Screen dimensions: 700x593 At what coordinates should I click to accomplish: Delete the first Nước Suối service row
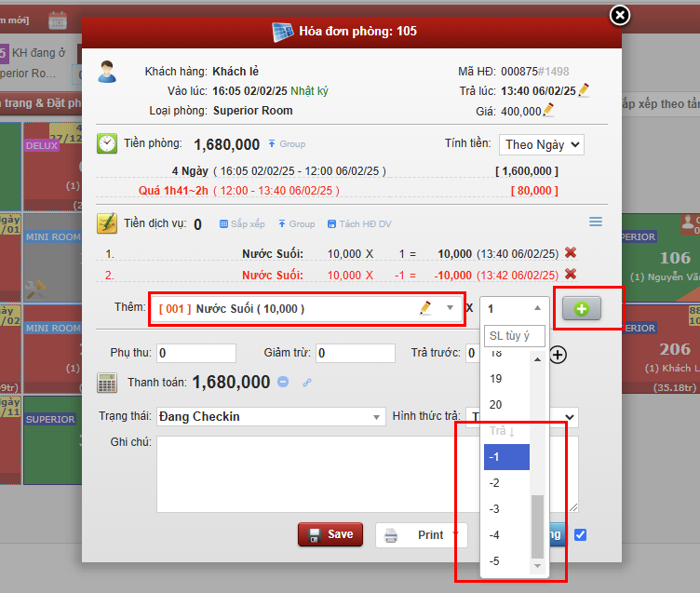pyautogui.click(x=571, y=253)
